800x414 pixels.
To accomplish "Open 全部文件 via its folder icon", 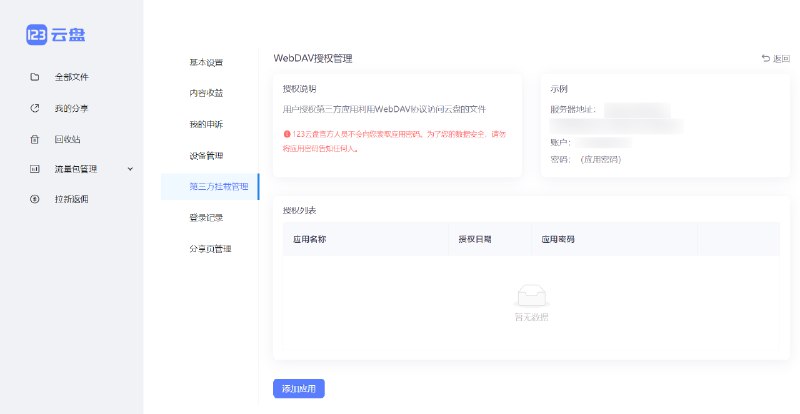I will (35, 77).
